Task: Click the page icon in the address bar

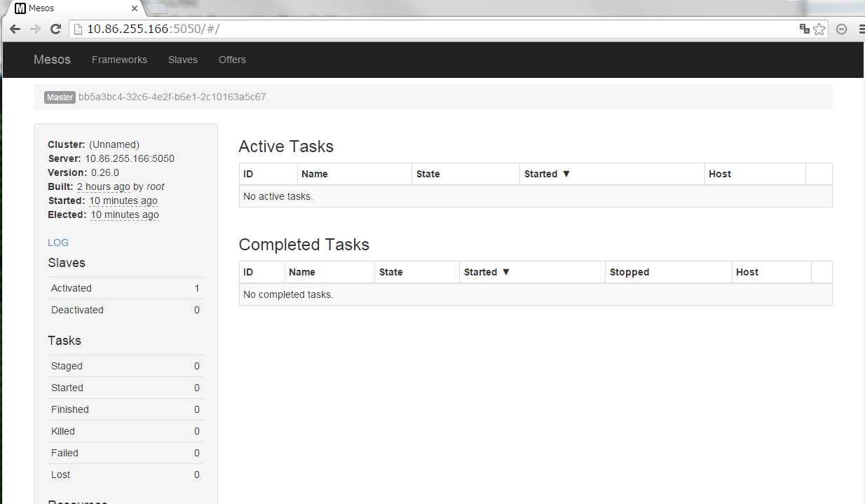Action: point(79,29)
